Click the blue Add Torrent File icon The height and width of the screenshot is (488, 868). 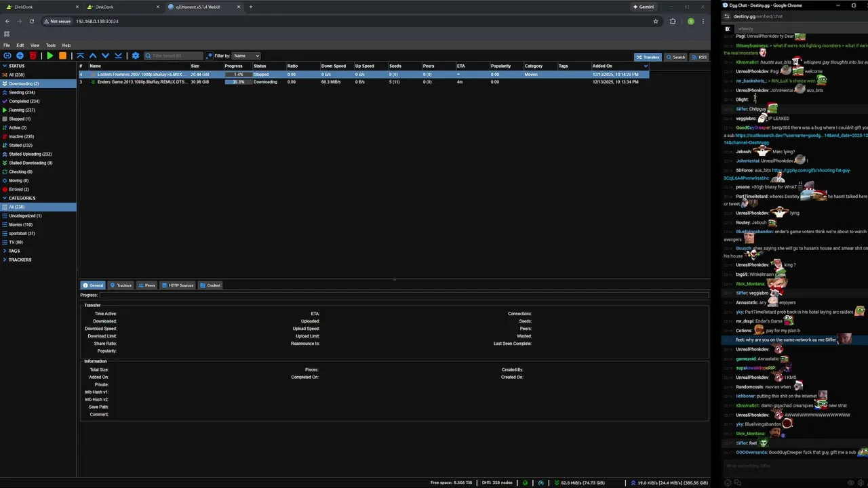pyautogui.click(x=20, y=56)
